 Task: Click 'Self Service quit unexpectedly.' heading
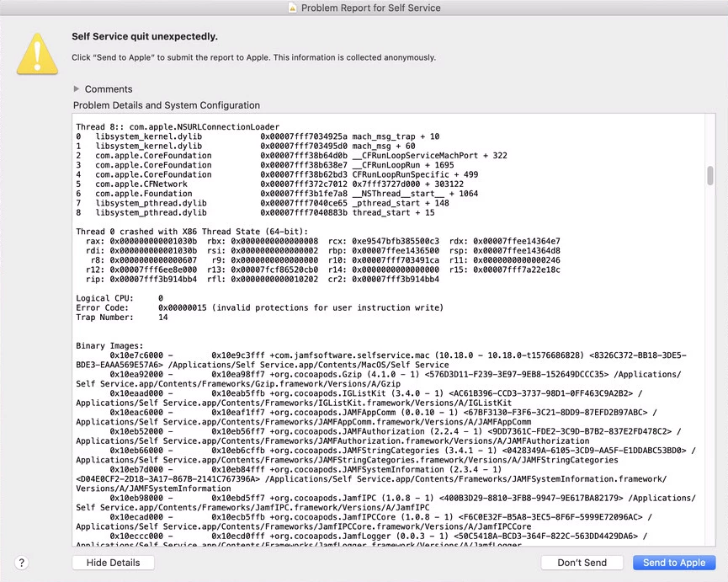[x=145, y=37]
